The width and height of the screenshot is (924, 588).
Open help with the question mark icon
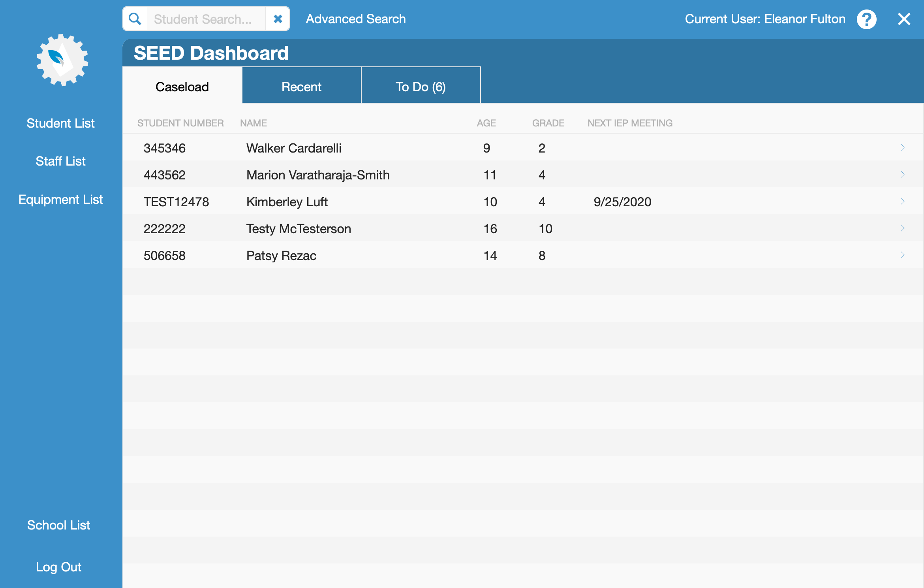click(867, 19)
